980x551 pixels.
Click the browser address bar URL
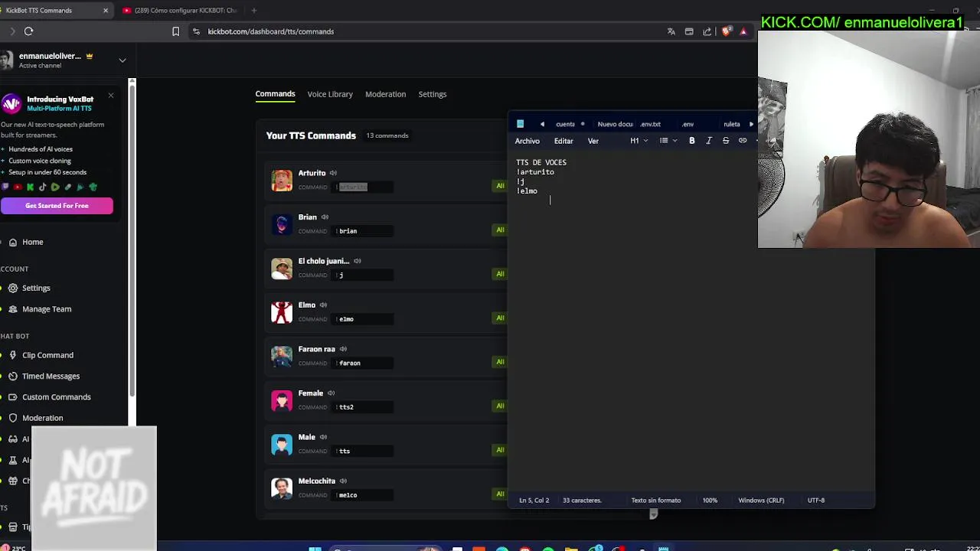point(271,31)
